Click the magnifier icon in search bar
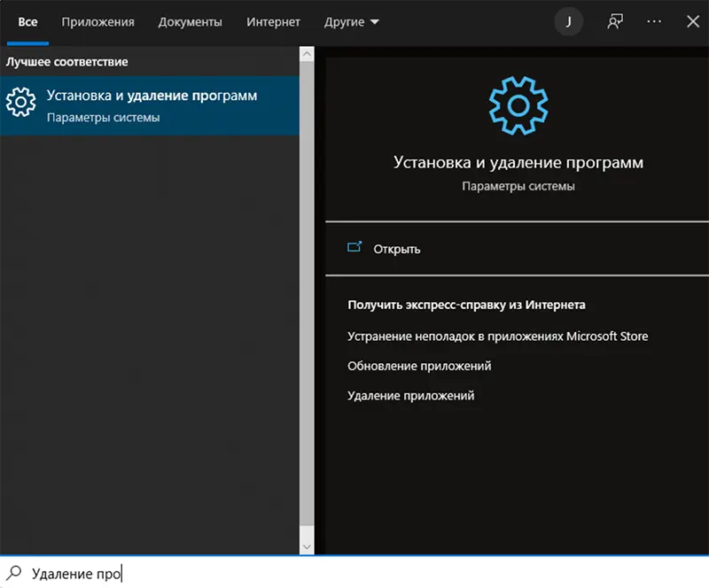709x588 pixels. pyautogui.click(x=13, y=573)
